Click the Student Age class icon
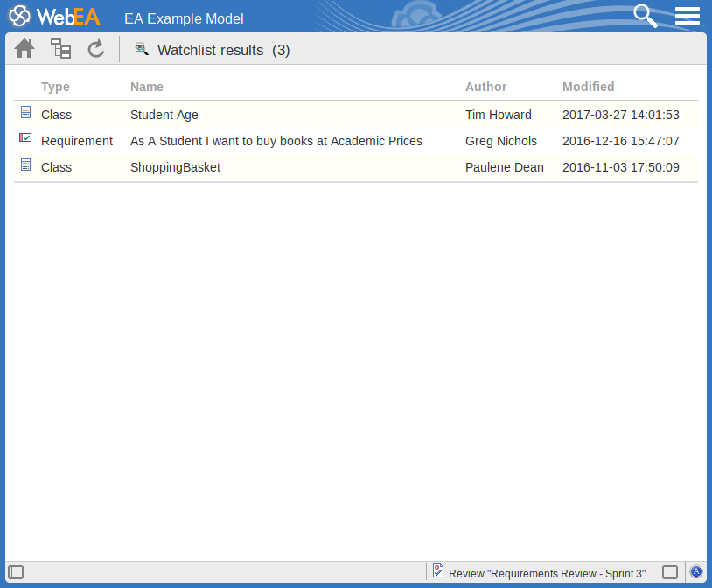This screenshot has height=588, width=712. tap(26, 113)
